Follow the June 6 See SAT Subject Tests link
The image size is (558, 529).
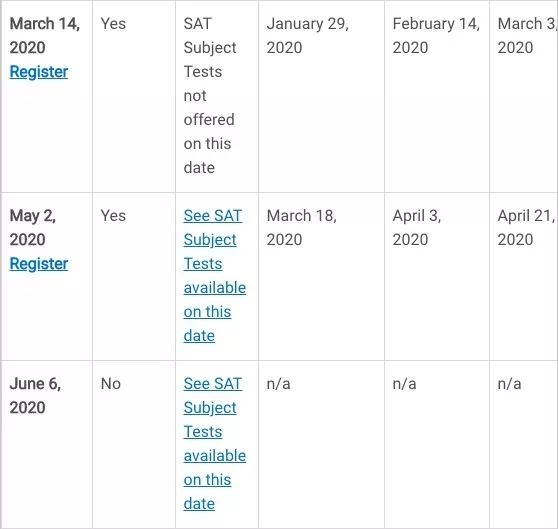coord(215,444)
